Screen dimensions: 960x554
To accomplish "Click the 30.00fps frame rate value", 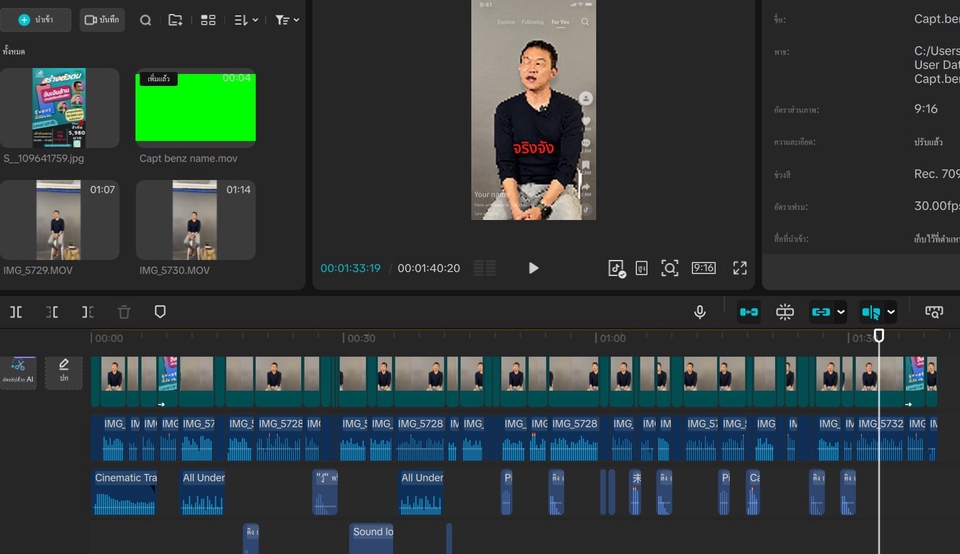I will coord(937,206).
